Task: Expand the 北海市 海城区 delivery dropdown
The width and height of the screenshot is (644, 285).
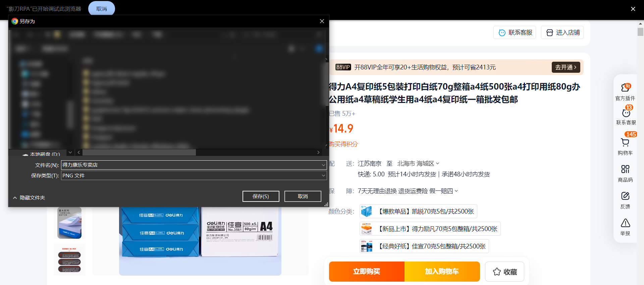Action: pos(418,164)
